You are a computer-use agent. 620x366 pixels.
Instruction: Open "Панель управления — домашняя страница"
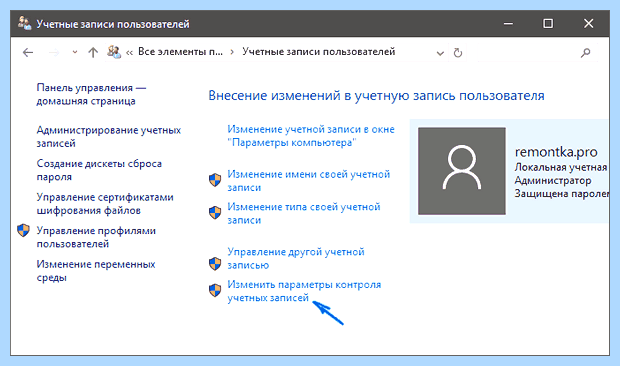tap(91, 94)
